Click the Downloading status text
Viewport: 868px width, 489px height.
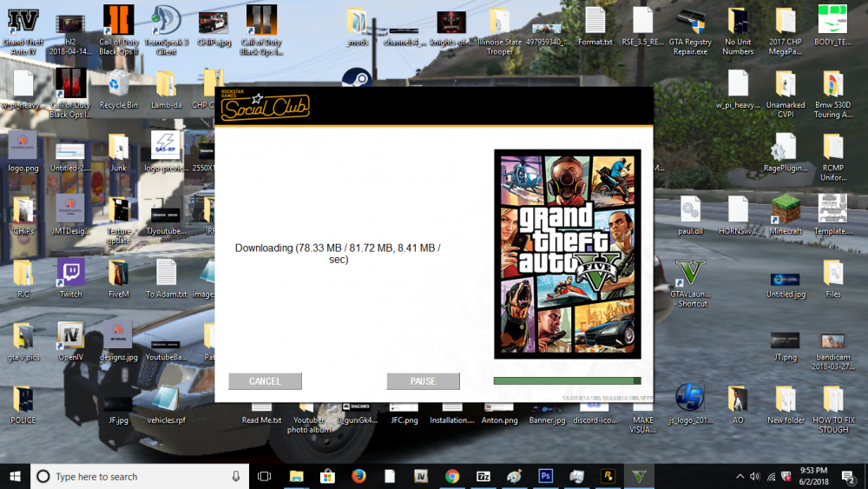pos(338,254)
